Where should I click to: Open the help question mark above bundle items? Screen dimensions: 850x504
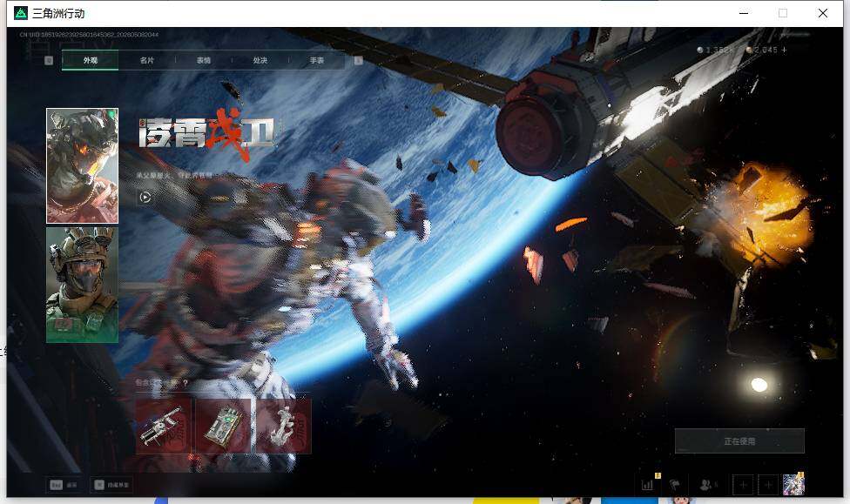186,383
